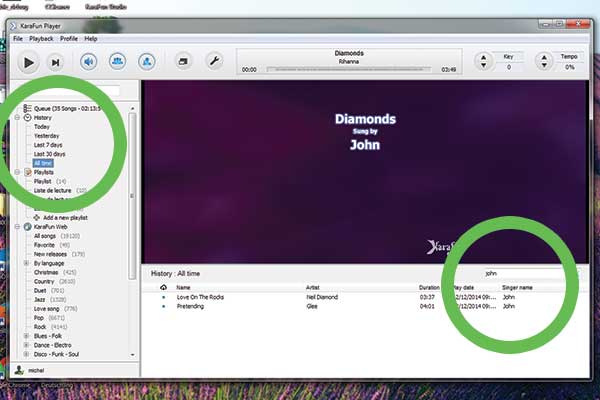
Task: Click sidebar scrollbar down arrow
Action: pos(132,355)
